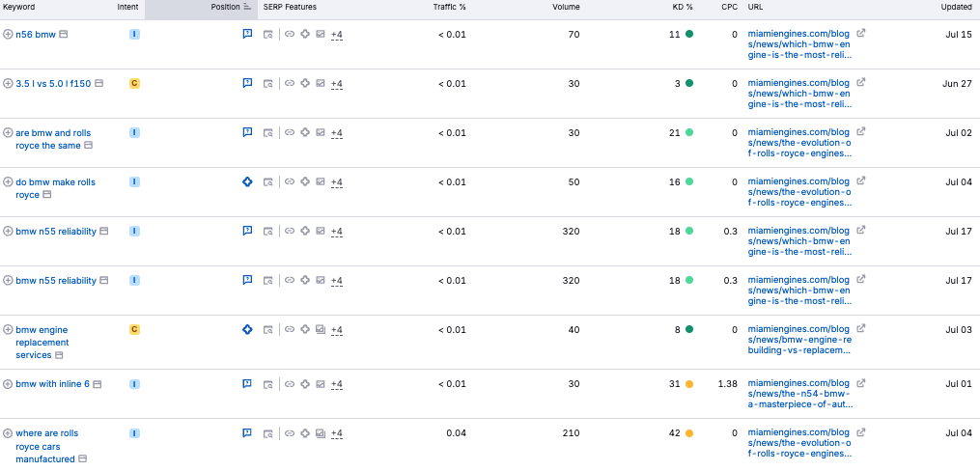Screen dimensions: 980x471
Task: Click featured snippet position icon in 'bmw with inline 6' row
Action: tap(247, 383)
